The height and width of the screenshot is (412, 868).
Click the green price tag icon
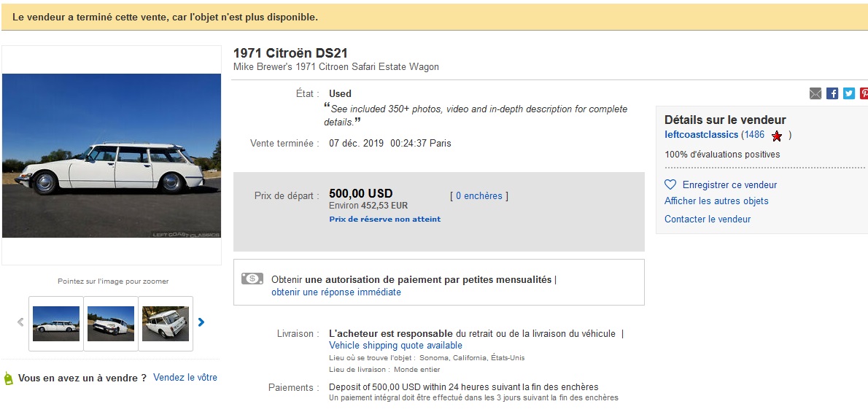(x=8, y=378)
